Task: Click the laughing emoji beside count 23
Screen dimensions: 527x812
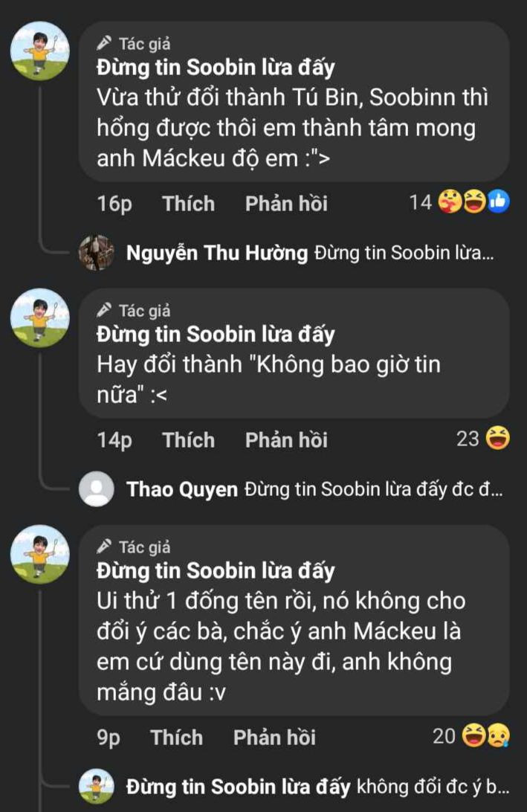Action: coord(497,439)
